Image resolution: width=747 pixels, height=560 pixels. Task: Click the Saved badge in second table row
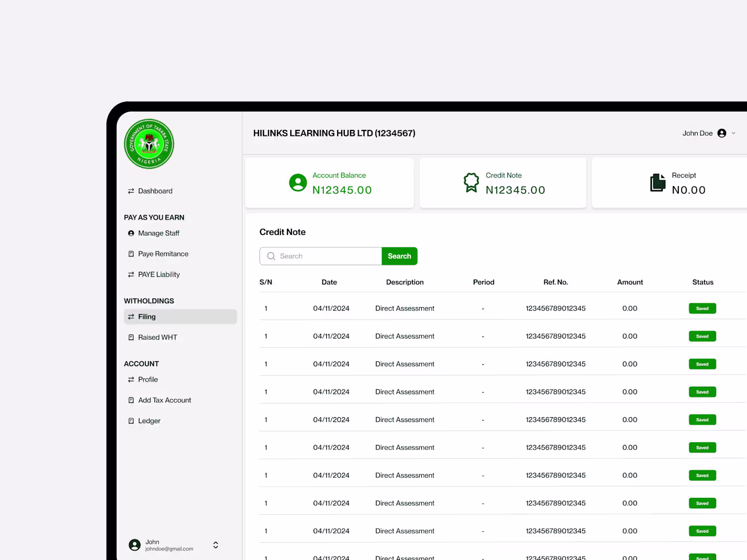click(x=702, y=336)
